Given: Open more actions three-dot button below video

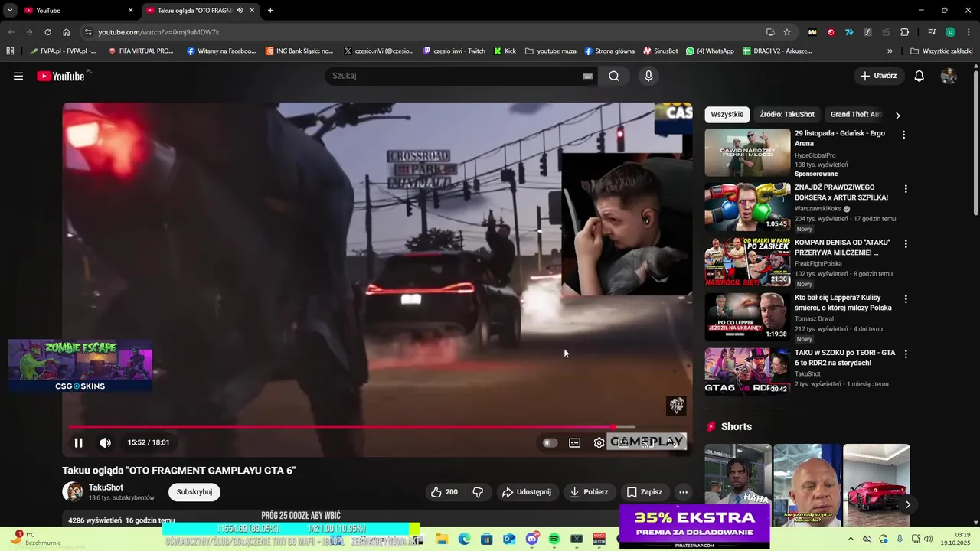Looking at the screenshot, I should click(x=683, y=492).
